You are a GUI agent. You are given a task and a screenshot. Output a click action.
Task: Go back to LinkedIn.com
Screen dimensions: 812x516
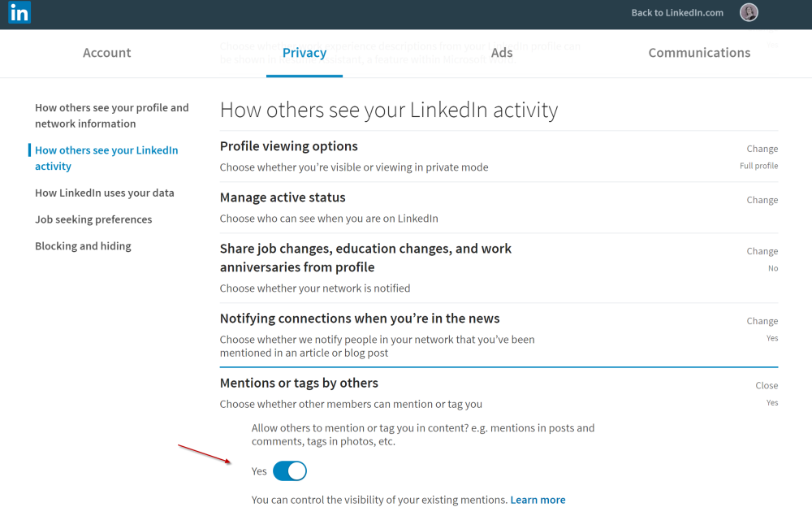click(x=677, y=13)
